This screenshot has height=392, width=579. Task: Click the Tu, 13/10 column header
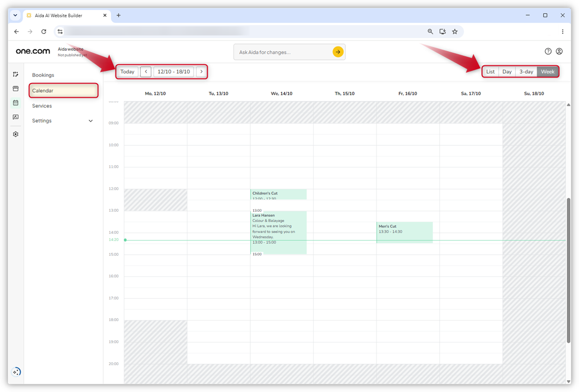218,93
